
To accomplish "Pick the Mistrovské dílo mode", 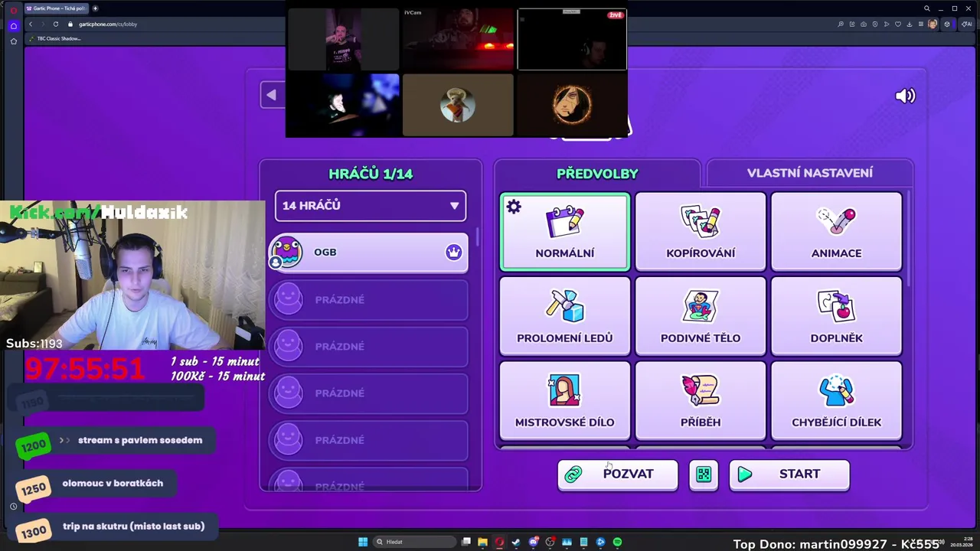I will coord(565,401).
